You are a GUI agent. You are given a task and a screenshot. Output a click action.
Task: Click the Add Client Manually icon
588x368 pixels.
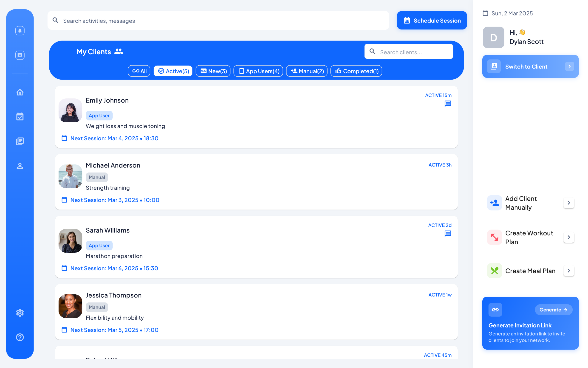[x=495, y=203]
